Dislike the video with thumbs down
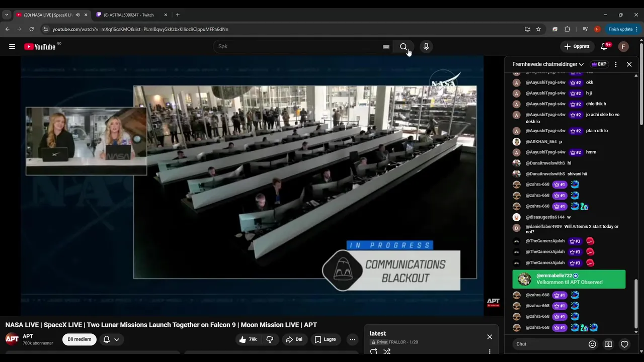This screenshot has width=644, height=362. click(270, 339)
